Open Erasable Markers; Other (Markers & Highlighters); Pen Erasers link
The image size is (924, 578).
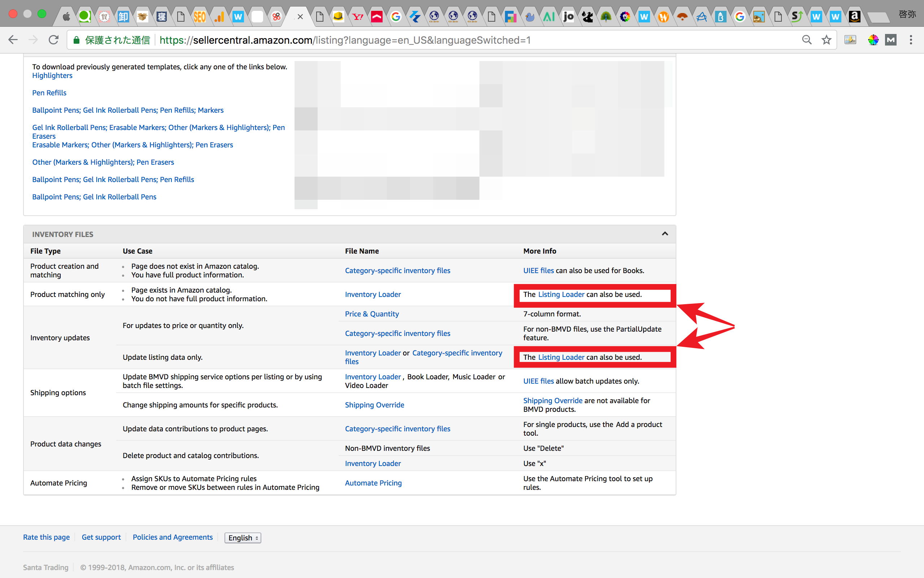(132, 144)
